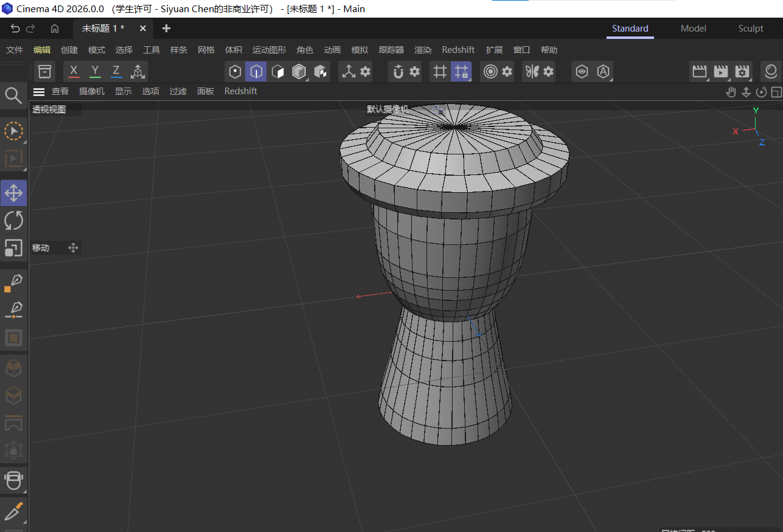Switch to the Model layout
The height and width of the screenshot is (532, 783).
(693, 28)
